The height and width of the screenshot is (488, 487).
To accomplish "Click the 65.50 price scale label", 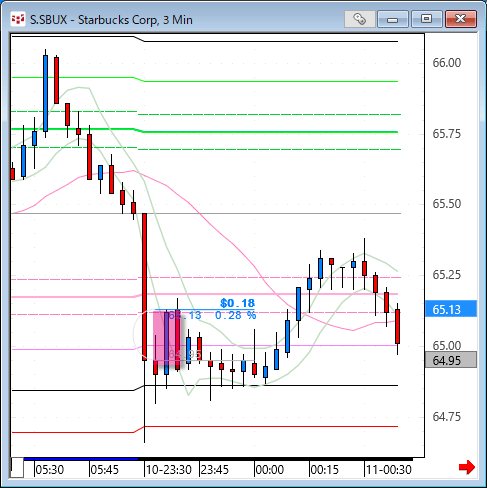I will [x=447, y=204].
